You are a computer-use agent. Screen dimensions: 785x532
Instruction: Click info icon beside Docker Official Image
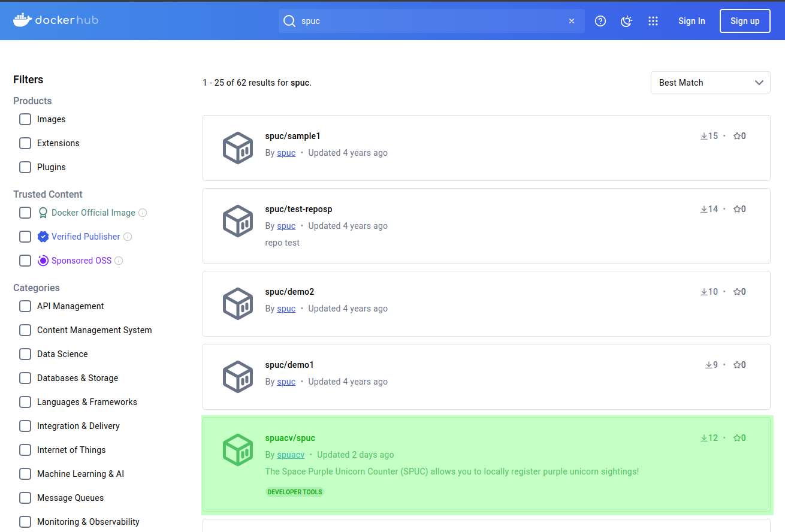click(x=143, y=213)
